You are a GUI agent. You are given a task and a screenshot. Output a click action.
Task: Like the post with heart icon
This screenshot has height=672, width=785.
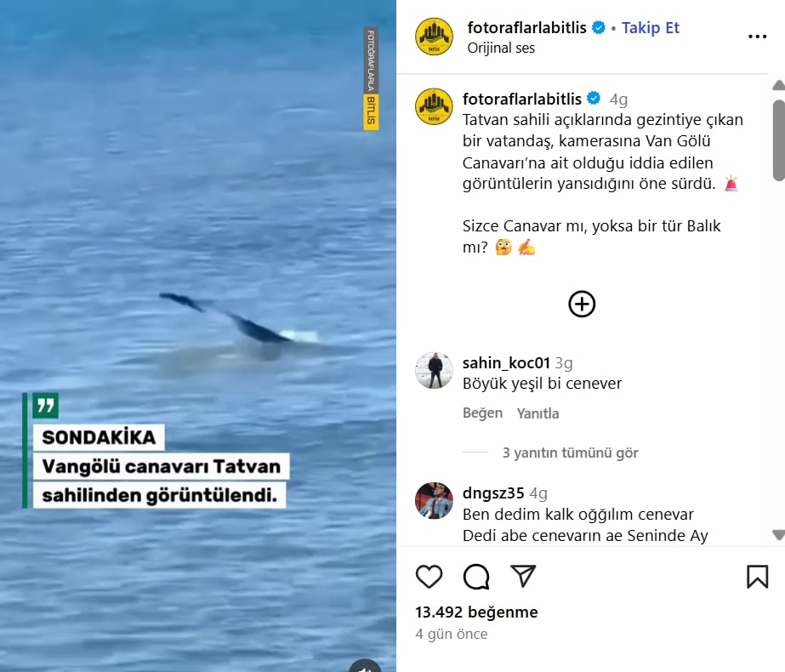[x=429, y=577]
